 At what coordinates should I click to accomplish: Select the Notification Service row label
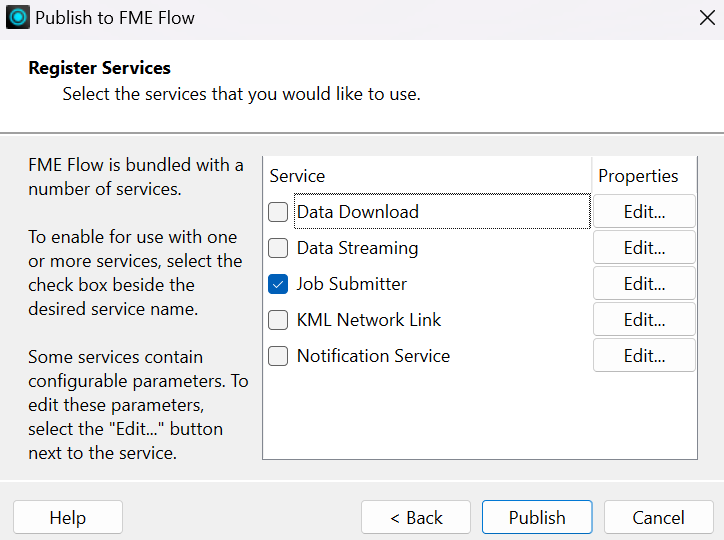pos(374,356)
